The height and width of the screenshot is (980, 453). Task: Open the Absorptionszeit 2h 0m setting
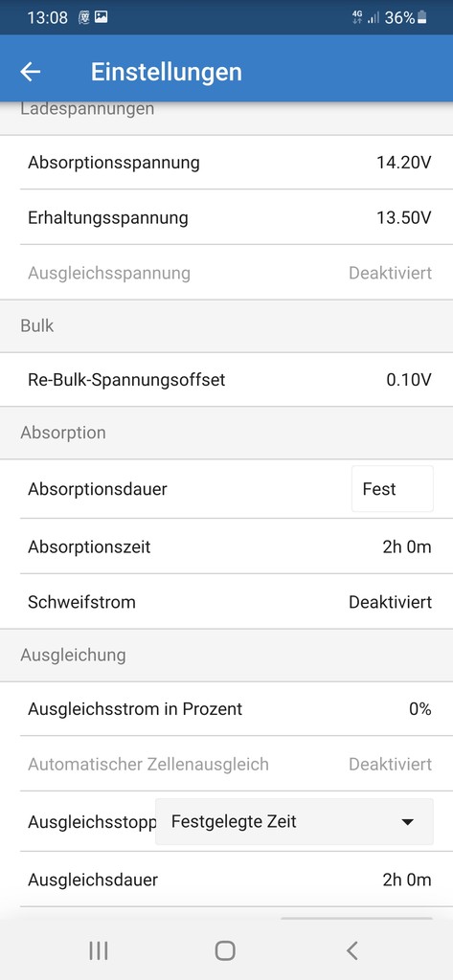226,546
